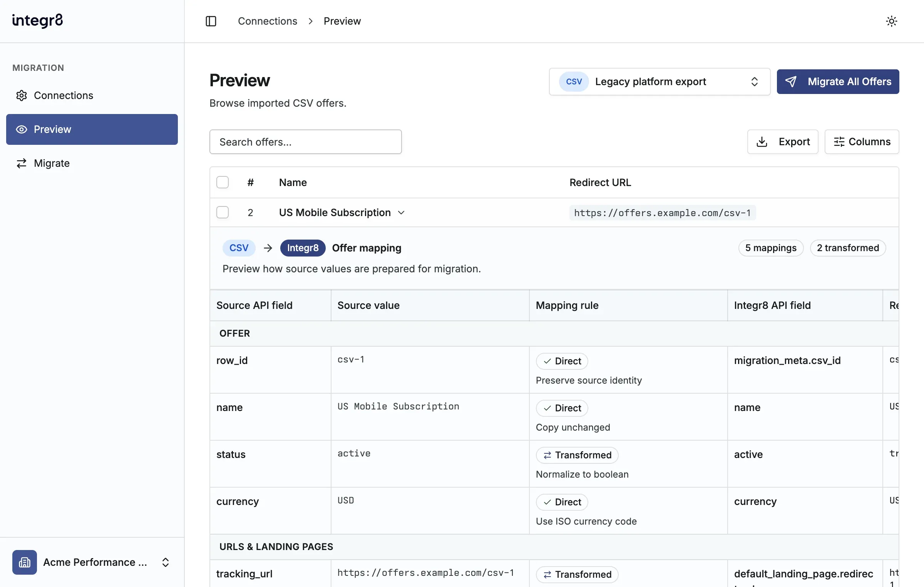Click the integr8 logo
This screenshot has height=587, width=924.
(37, 21)
